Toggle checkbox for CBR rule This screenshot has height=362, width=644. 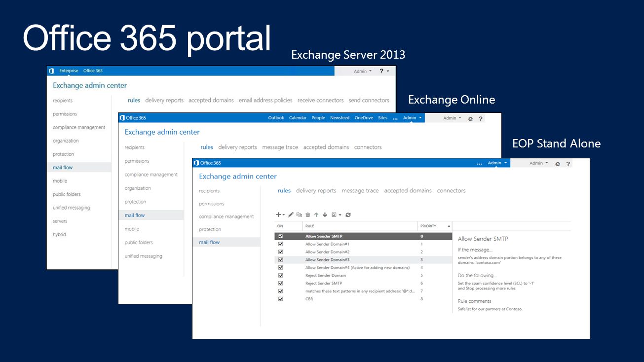point(281,299)
